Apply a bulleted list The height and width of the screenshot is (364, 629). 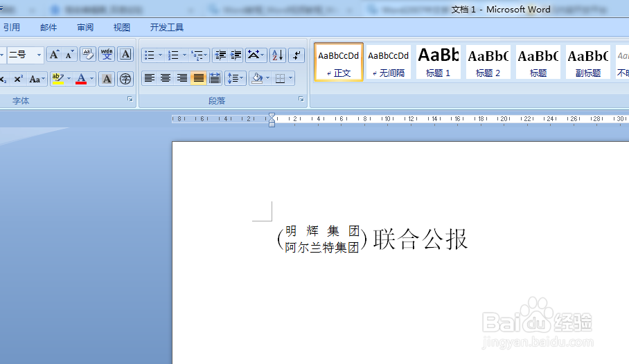(149, 55)
